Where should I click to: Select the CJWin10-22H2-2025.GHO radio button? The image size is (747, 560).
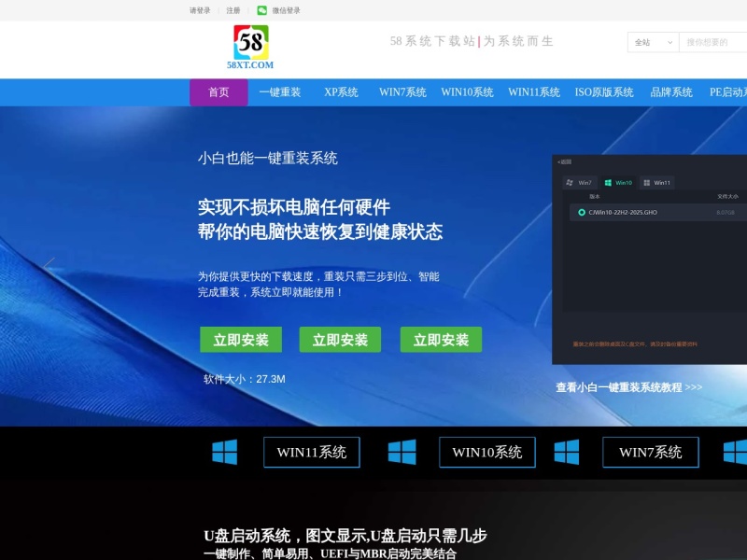pos(582,213)
